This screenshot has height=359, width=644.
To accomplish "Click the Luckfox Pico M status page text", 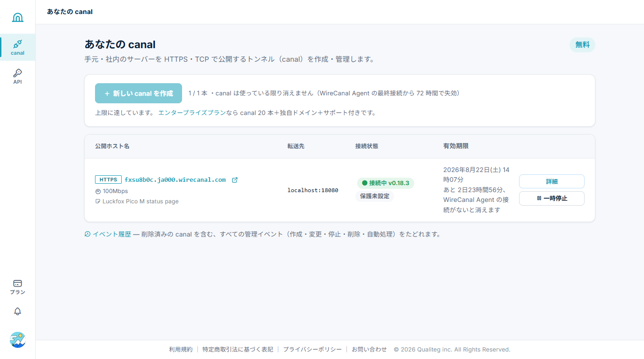I will pos(140,201).
